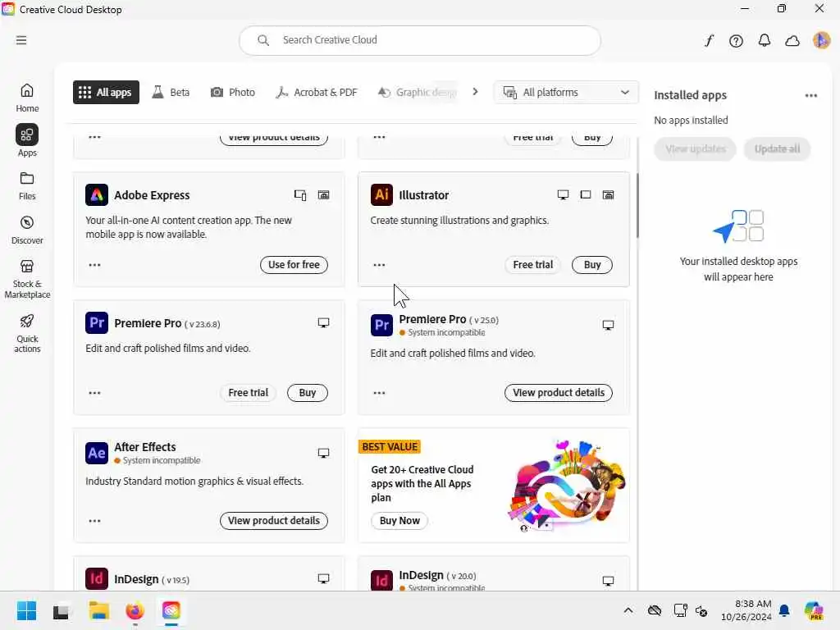Viewport: 840px width, 630px height.
Task: Click Adobe Express web platform icon
Action: (323, 195)
